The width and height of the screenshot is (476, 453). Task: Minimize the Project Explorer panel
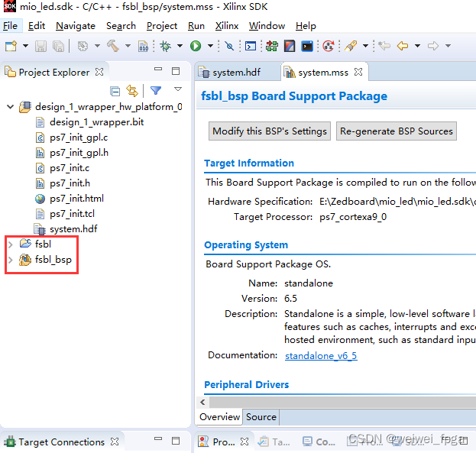tap(158, 70)
